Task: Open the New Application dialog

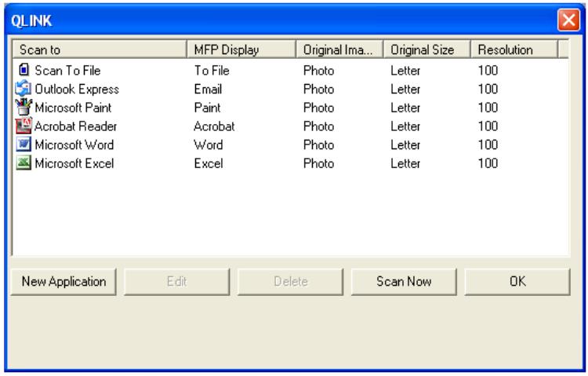Action: pos(64,281)
